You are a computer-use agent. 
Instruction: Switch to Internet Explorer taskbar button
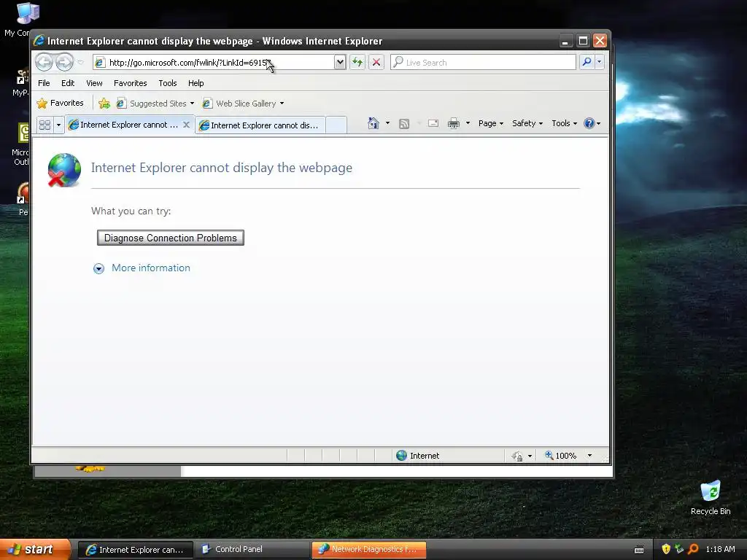pos(136,550)
